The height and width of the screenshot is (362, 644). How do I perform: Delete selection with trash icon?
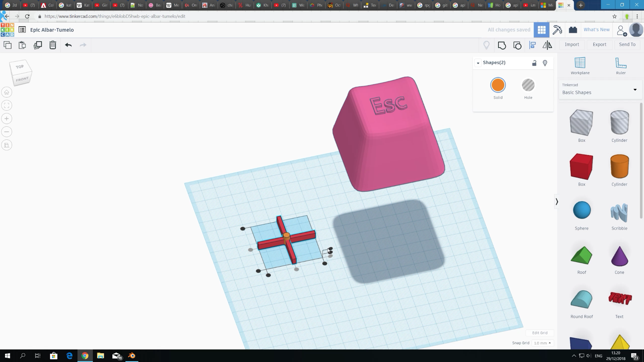pyautogui.click(x=53, y=45)
